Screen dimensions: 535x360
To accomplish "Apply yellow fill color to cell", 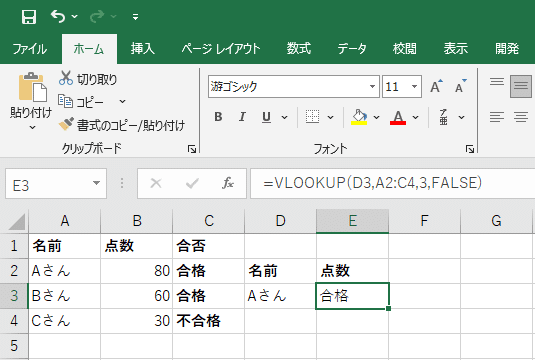I will pyautogui.click(x=359, y=117).
